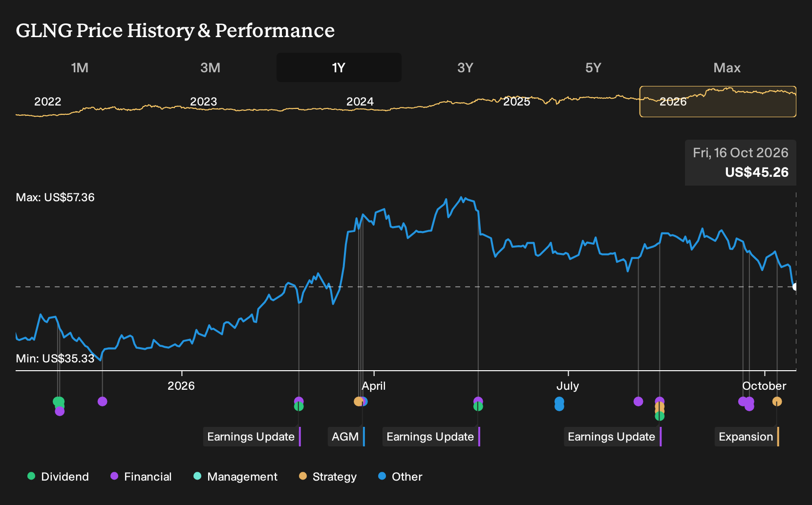Viewport: 812px width, 505px height.
Task: Click the 'Min: US$35.33' label
Action: [55, 358]
